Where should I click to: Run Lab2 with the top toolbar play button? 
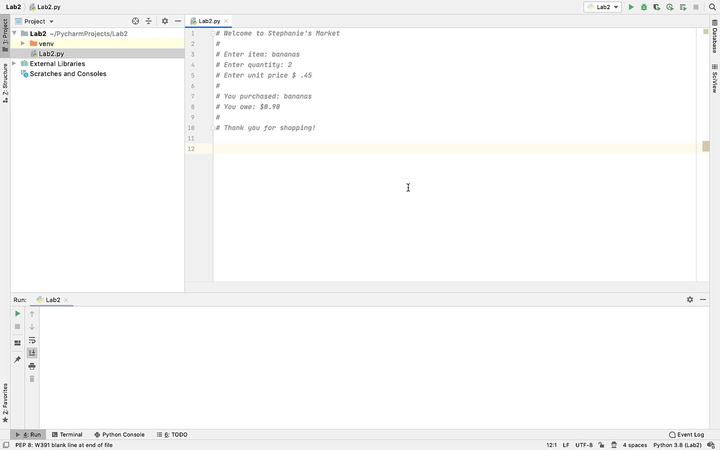(631, 7)
